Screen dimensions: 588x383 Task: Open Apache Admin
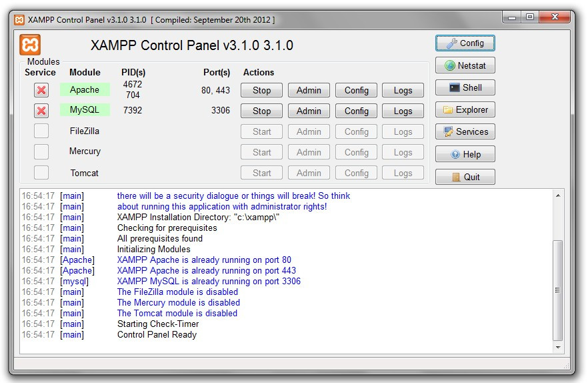pos(309,90)
